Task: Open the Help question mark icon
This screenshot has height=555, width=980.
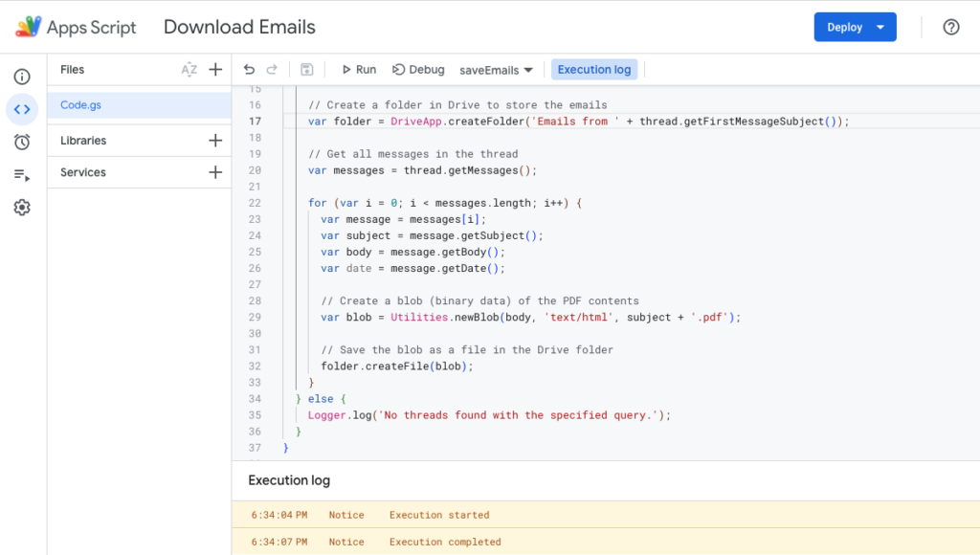Action: (x=950, y=27)
